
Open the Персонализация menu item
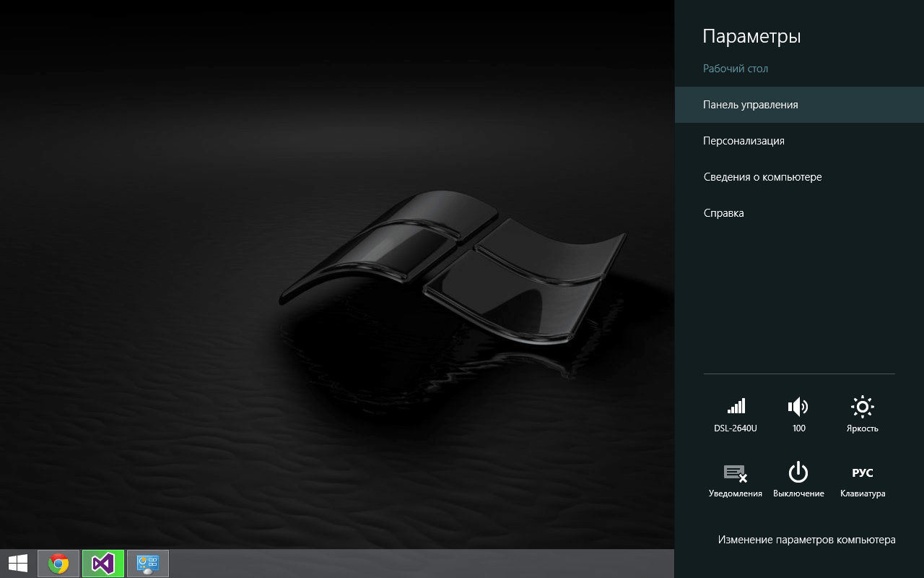pyautogui.click(x=744, y=141)
